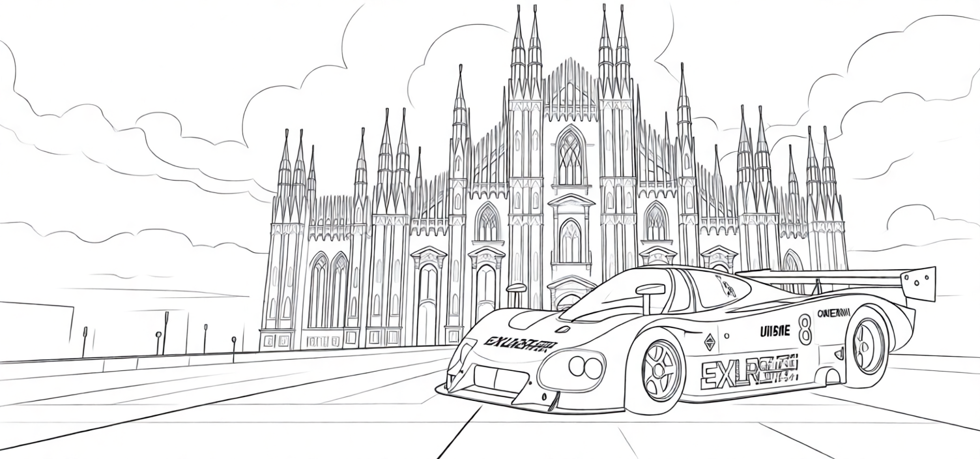Click the sponsor text on the car hood
Image resolution: width=980 pixels, height=459 pixels.
coord(520,343)
